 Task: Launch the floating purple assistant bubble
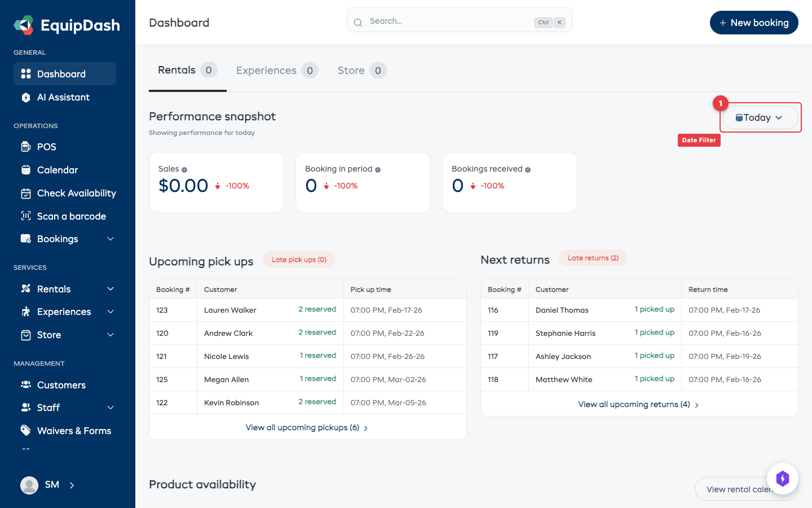point(783,478)
